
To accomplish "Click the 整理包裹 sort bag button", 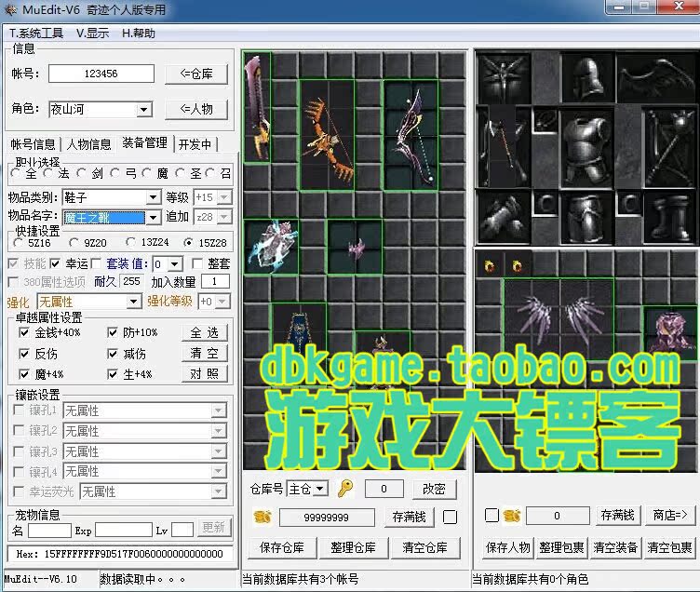I will point(561,547).
